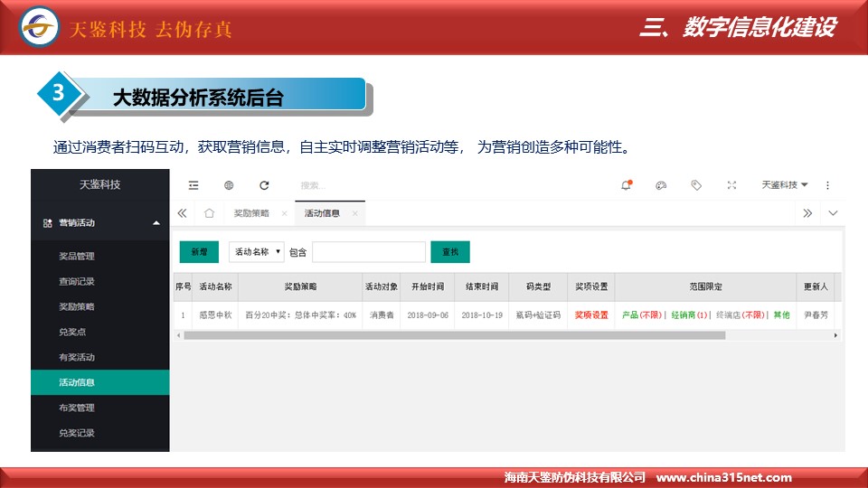868x488 pixels.
Task: Click the 新增 button
Action: click(x=199, y=252)
